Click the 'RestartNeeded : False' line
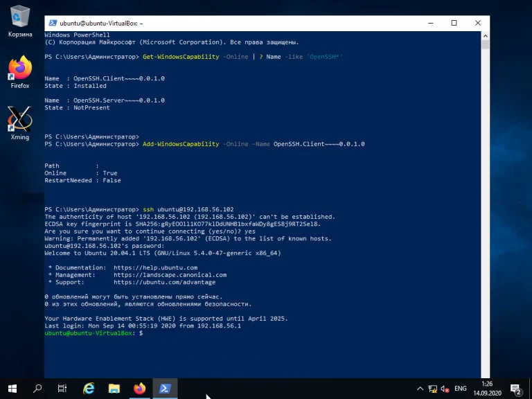532x399 pixels. 82,181
